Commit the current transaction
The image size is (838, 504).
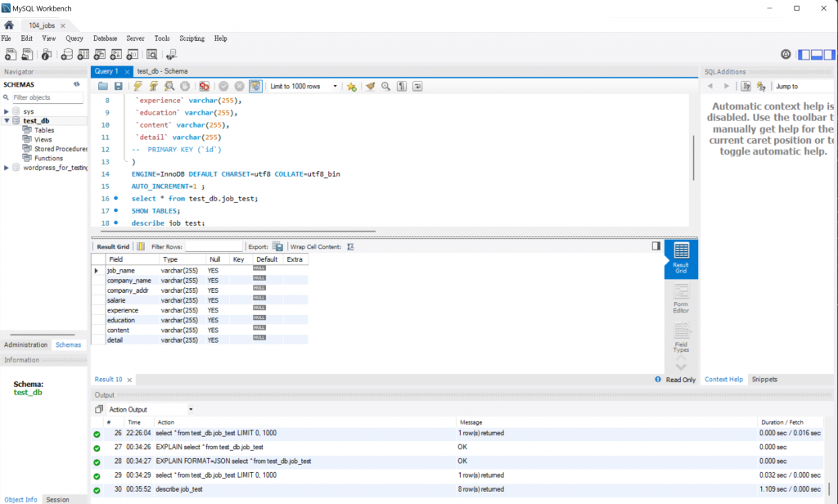click(223, 86)
